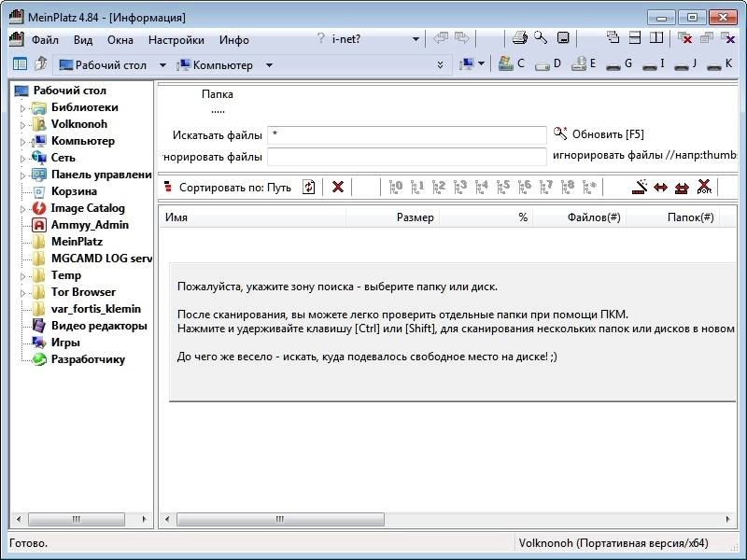This screenshot has height=560, width=747.
Task: Sort by the Файлов(#) column header
Action: (579, 217)
